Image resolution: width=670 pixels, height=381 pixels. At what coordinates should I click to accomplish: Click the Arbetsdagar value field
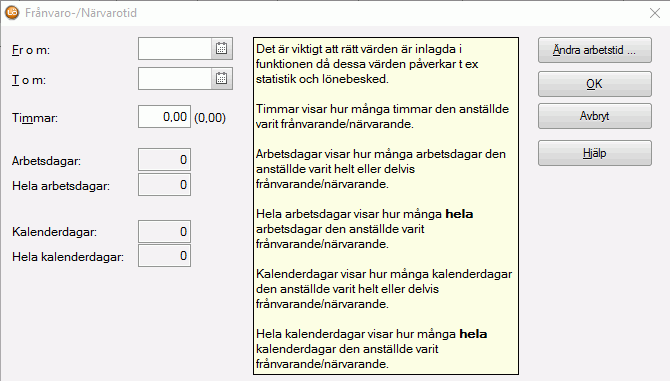[x=165, y=160]
